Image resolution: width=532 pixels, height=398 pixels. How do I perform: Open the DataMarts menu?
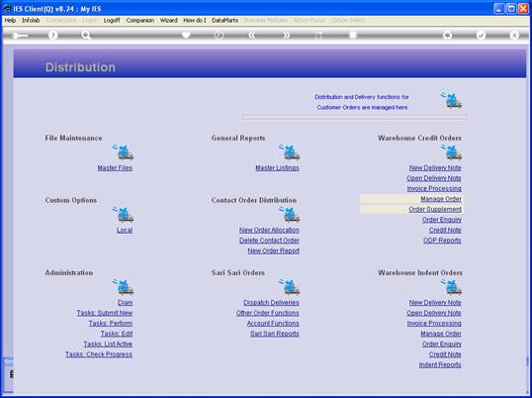224,21
